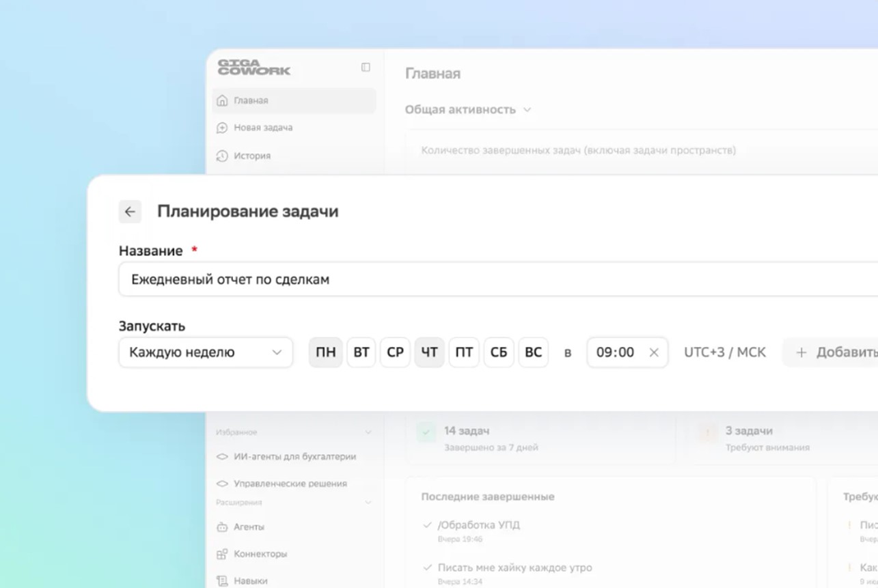Click checkmark next to /Обработка УПД
878x588 pixels.
428,525
